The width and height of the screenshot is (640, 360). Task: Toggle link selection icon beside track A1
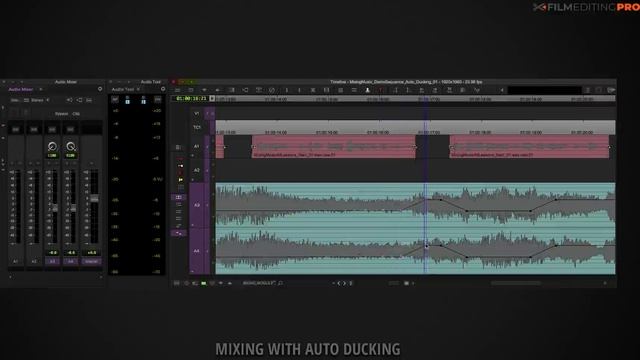coord(178,147)
